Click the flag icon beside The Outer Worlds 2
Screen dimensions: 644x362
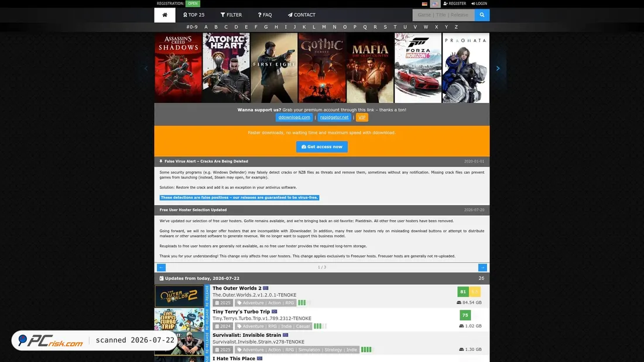tap(266, 288)
